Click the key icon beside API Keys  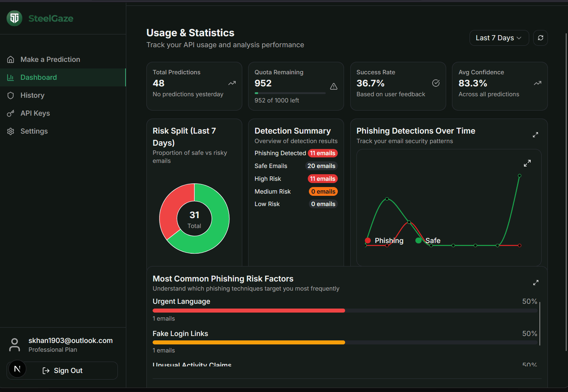coord(11,113)
